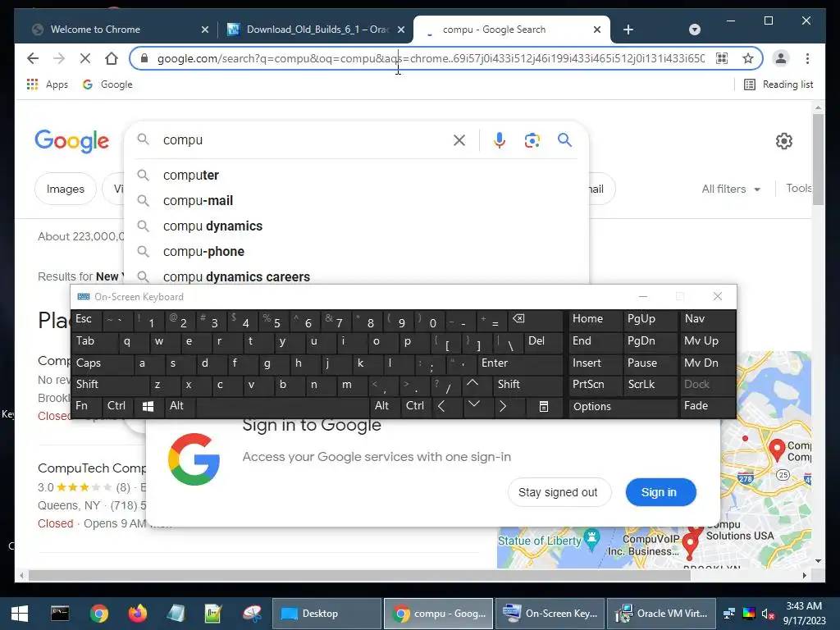Launch Firefox from the taskbar
Image resolution: width=840 pixels, height=630 pixels.
pos(138,614)
